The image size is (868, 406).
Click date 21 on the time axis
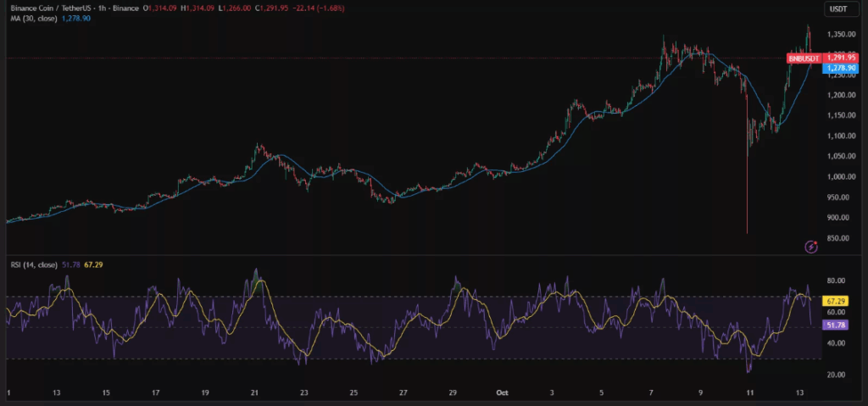tap(256, 393)
